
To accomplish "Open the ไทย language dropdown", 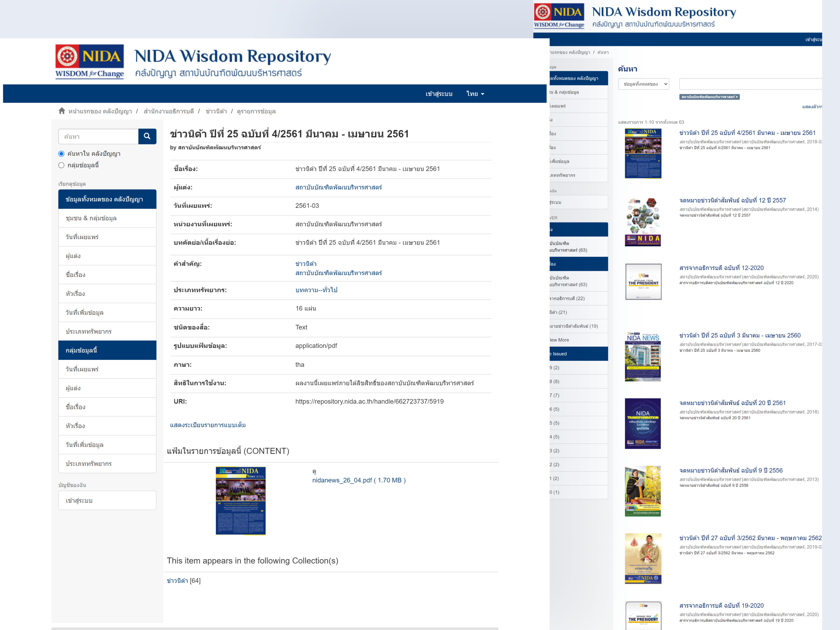I will pyautogui.click(x=475, y=94).
